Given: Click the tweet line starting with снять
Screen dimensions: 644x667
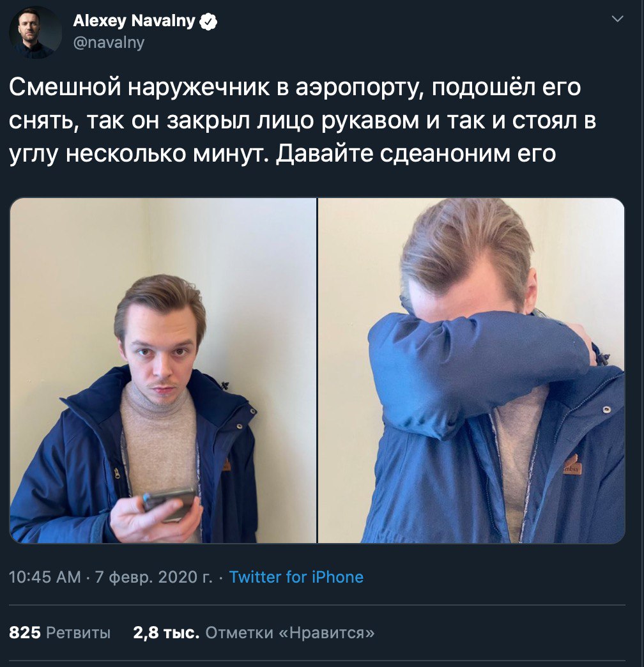Looking at the screenshot, I should pyautogui.click(x=302, y=121).
